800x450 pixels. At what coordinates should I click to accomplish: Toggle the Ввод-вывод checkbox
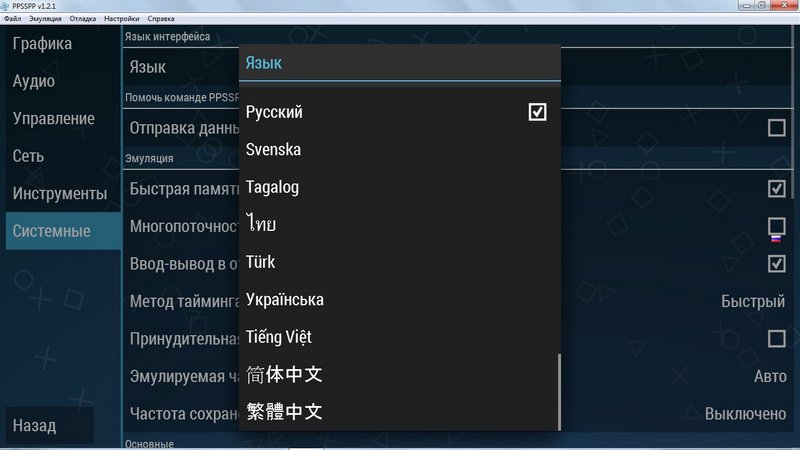[777, 264]
